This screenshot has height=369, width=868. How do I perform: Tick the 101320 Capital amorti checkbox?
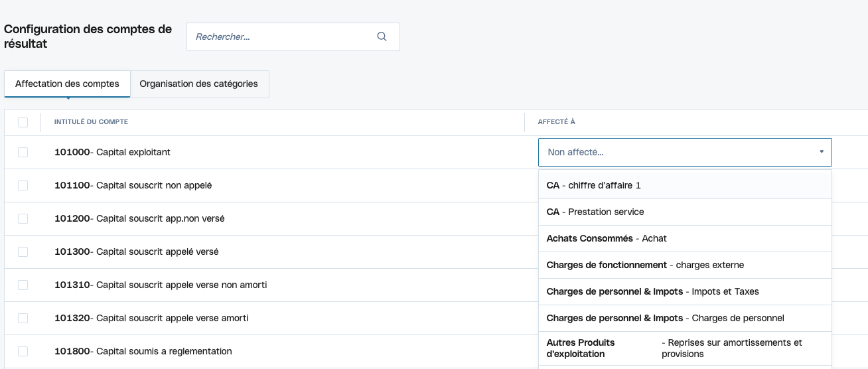click(23, 318)
